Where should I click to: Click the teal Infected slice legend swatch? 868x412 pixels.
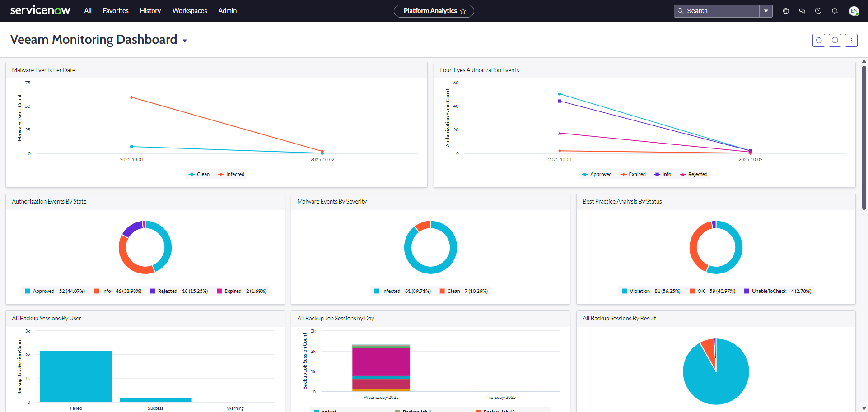[377, 291]
